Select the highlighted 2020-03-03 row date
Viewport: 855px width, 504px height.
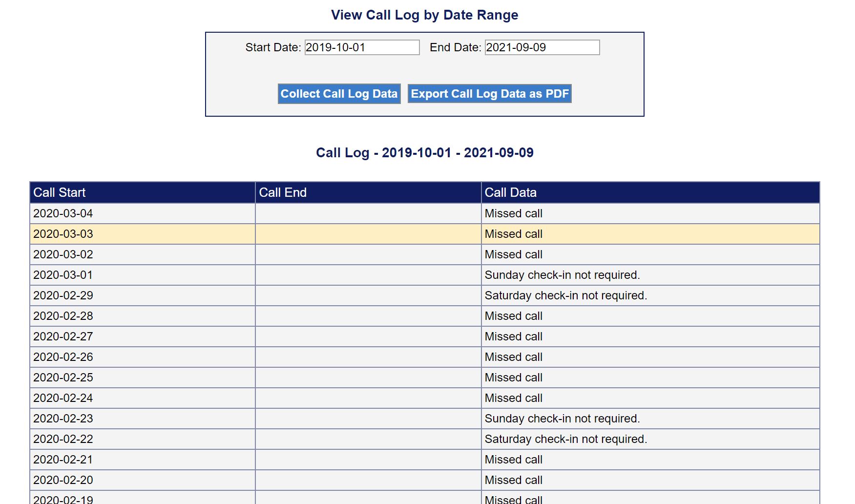coord(63,234)
